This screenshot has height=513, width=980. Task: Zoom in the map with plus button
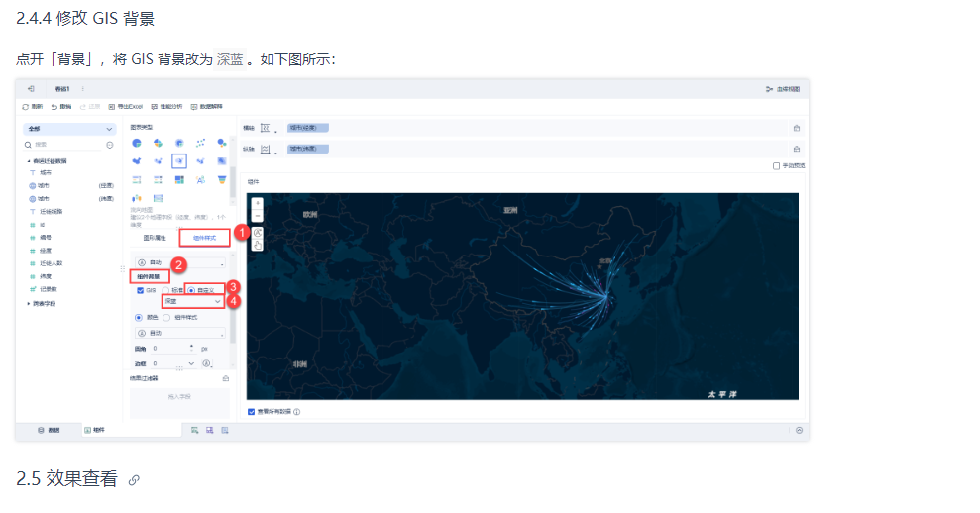257,204
